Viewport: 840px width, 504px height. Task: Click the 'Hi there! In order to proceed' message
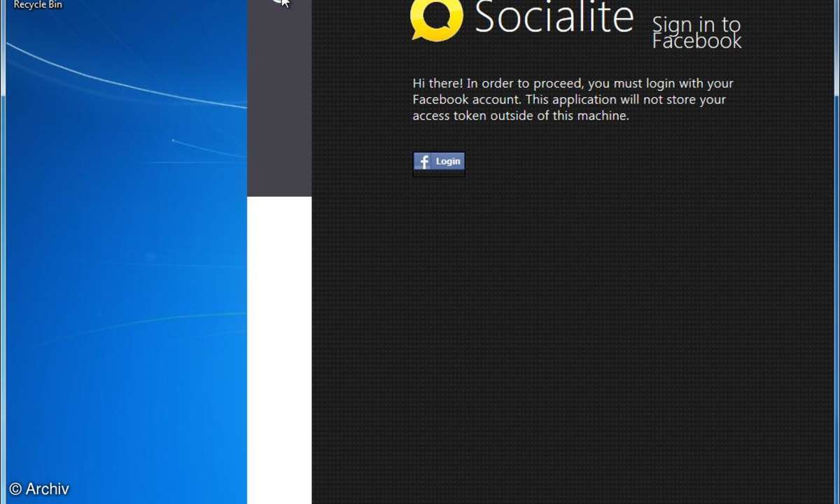(573, 99)
